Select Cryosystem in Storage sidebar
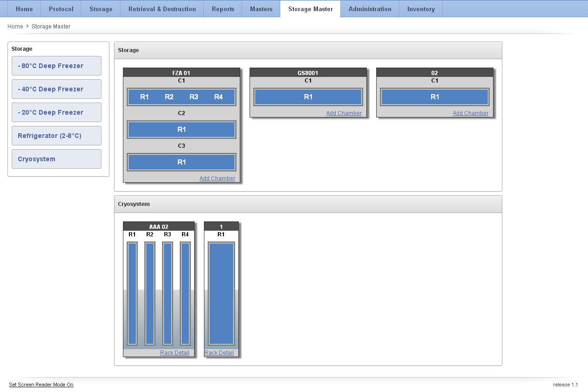This screenshot has height=392, width=588. tap(56, 159)
